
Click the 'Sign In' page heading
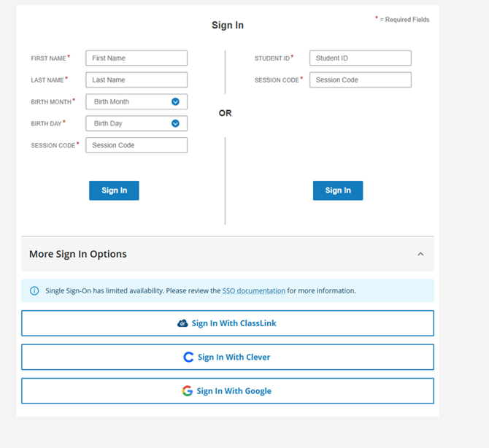pos(228,26)
